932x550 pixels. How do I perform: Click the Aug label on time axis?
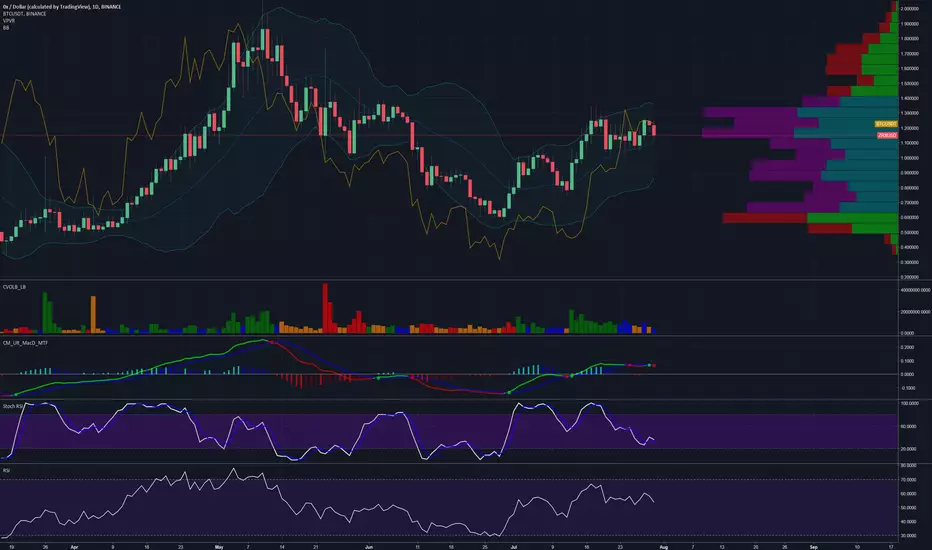(x=664, y=546)
